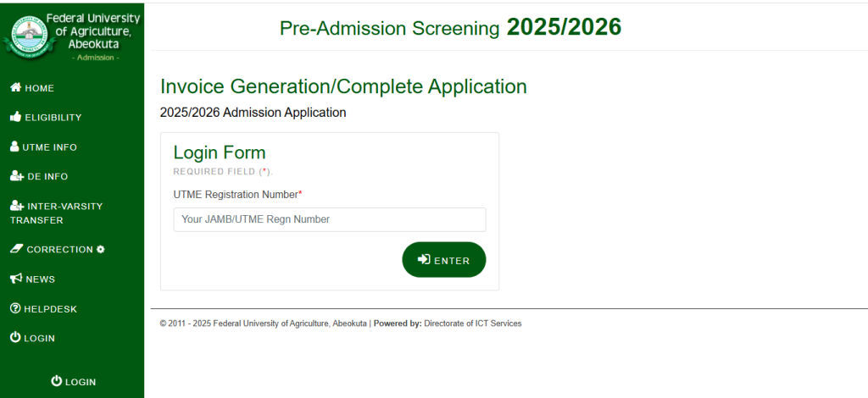
Task: Click the user-plus icon beside DE INFO
Action: click(17, 176)
